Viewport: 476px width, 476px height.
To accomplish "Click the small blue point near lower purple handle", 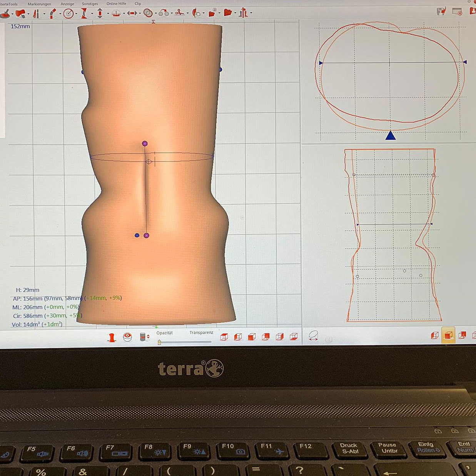I will [x=137, y=235].
